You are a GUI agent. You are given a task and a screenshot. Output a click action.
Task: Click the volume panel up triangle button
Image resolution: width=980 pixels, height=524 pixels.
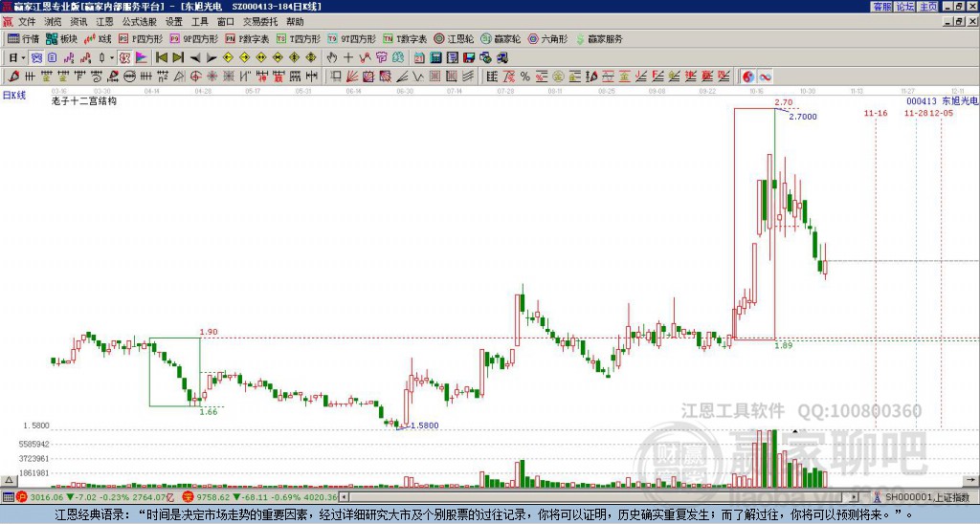click(x=9, y=480)
